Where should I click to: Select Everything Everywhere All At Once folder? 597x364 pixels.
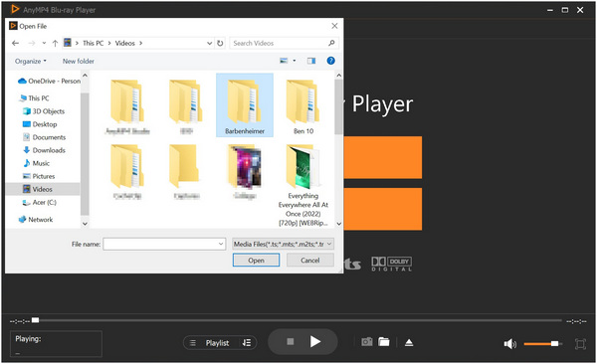point(303,185)
